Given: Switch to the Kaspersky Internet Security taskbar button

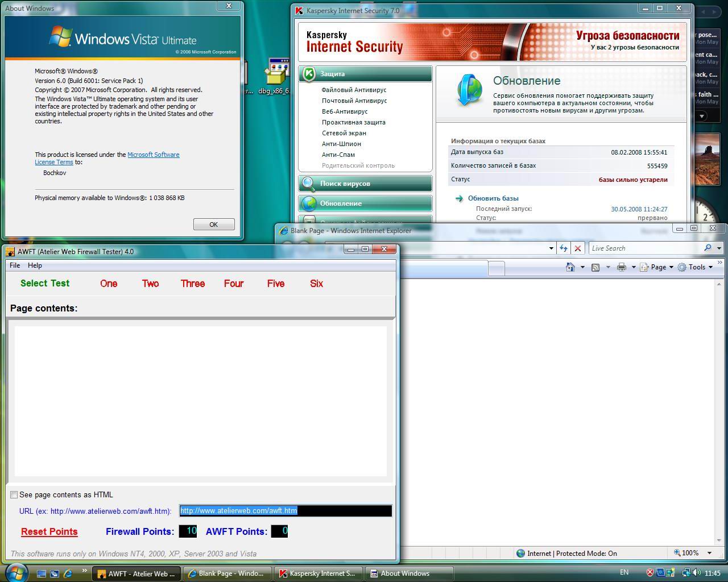Looking at the screenshot, I should (x=319, y=573).
